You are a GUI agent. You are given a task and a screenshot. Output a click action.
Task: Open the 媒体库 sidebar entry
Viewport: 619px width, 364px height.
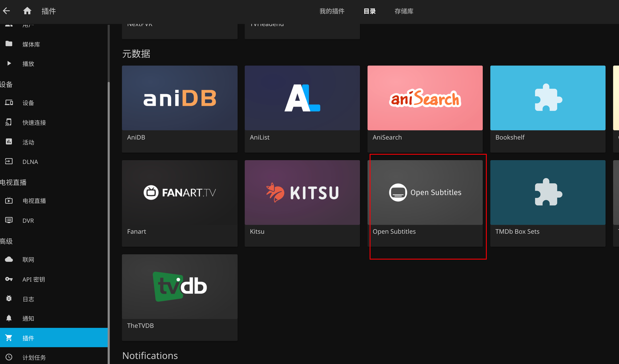pos(54,44)
